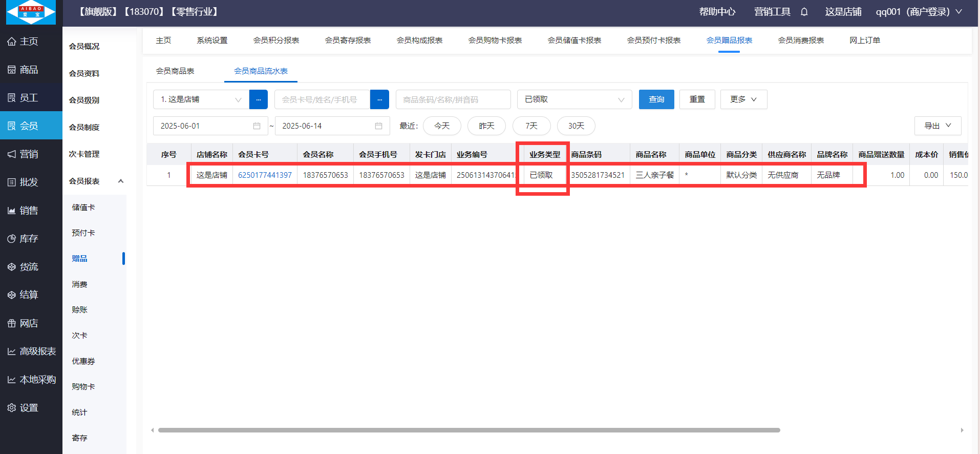The height and width of the screenshot is (454, 980).
Task: Select the 今天 quick date filter
Action: [x=441, y=126]
